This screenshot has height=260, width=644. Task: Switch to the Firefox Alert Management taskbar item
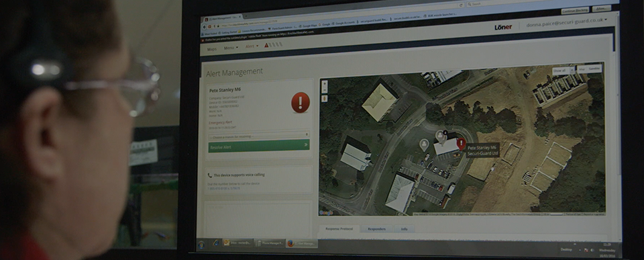click(x=302, y=244)
